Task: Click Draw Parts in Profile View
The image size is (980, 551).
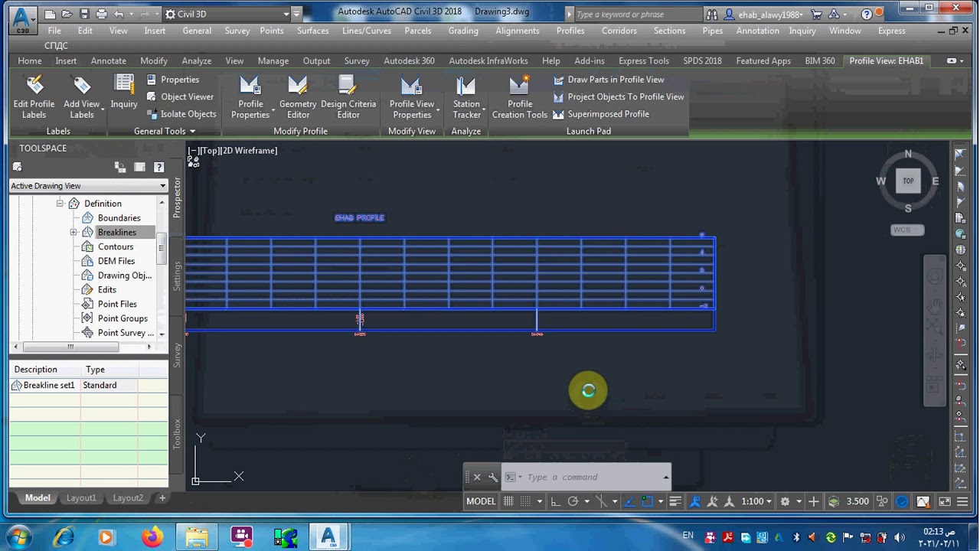Action: click(608, 80)
